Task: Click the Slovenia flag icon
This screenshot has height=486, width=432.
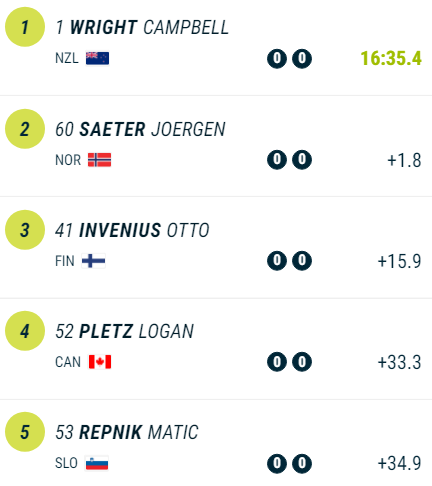Action: pyautogui.click(x=97, y=463)
